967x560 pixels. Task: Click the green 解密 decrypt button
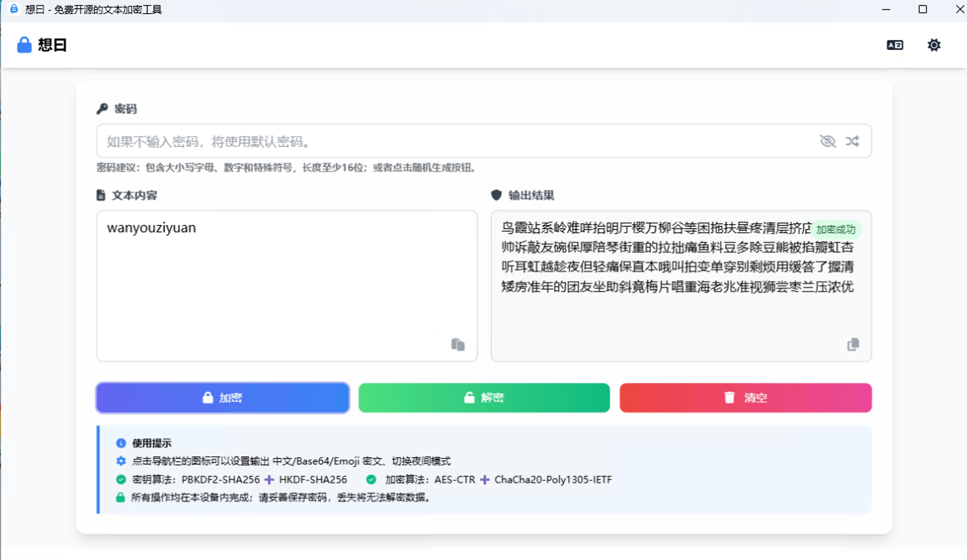tap(484, 398)
